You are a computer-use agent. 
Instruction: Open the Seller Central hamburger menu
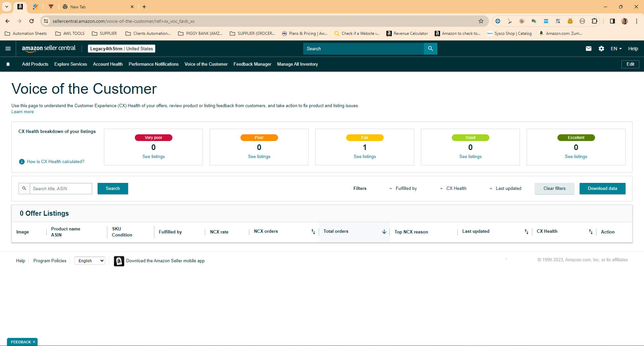pyautogui.click(x=8, y=49)
